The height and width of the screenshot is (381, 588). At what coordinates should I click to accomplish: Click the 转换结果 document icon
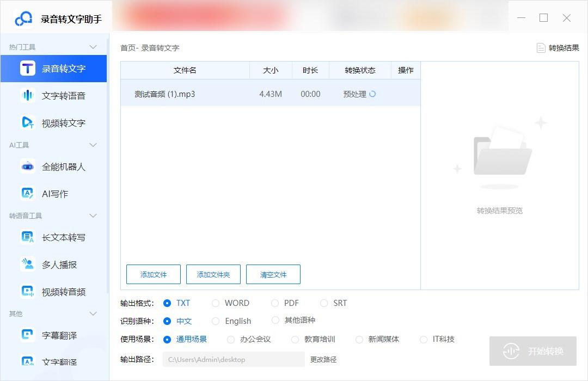pos(541,48)
